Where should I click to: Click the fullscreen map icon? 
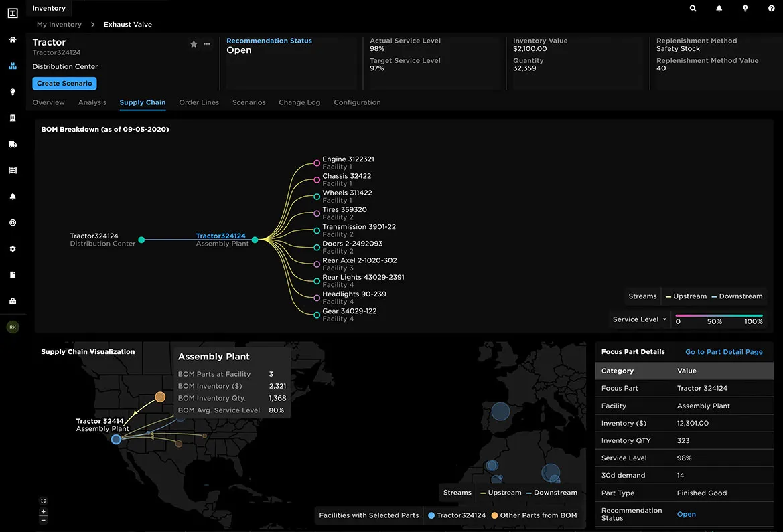pos(44,501)
